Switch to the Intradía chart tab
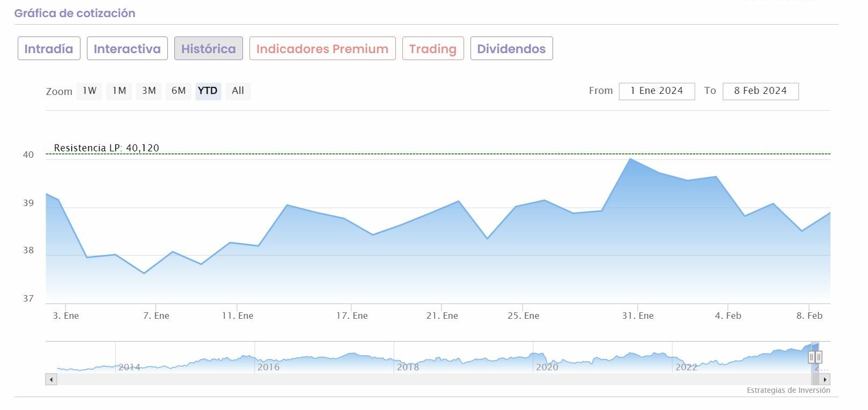This screenshot has width=868, height=410. tap(49, 49)
